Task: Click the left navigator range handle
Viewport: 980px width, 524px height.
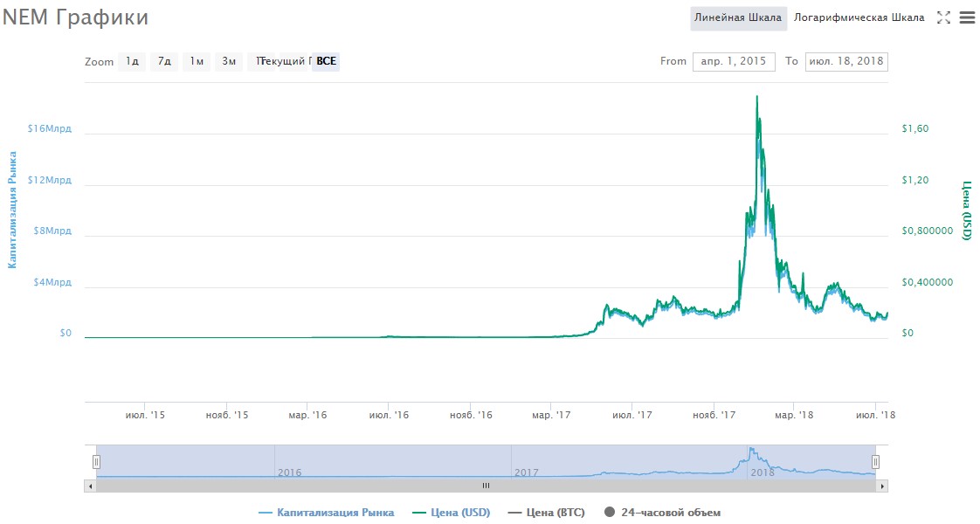Action: pyautogui.click(x=97, y=462)
